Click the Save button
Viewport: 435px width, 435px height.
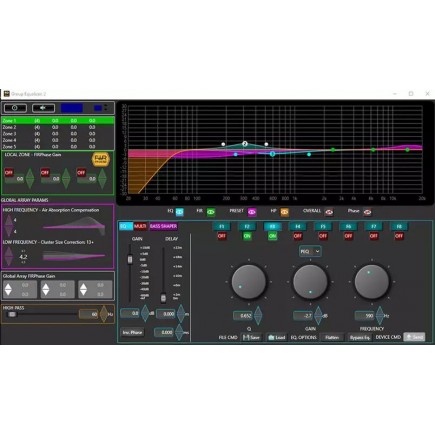click(251, 337)
